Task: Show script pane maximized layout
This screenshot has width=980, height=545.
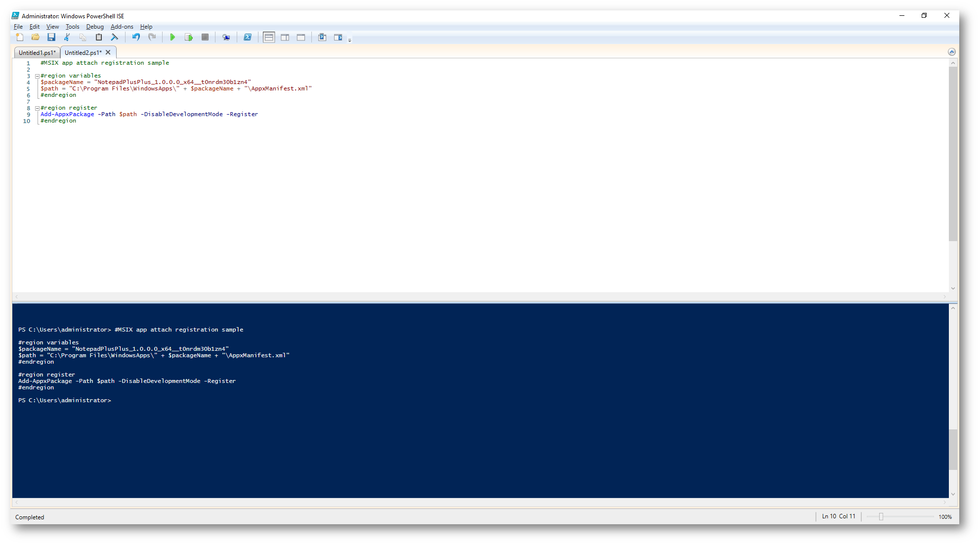Action: coord(301,37)
